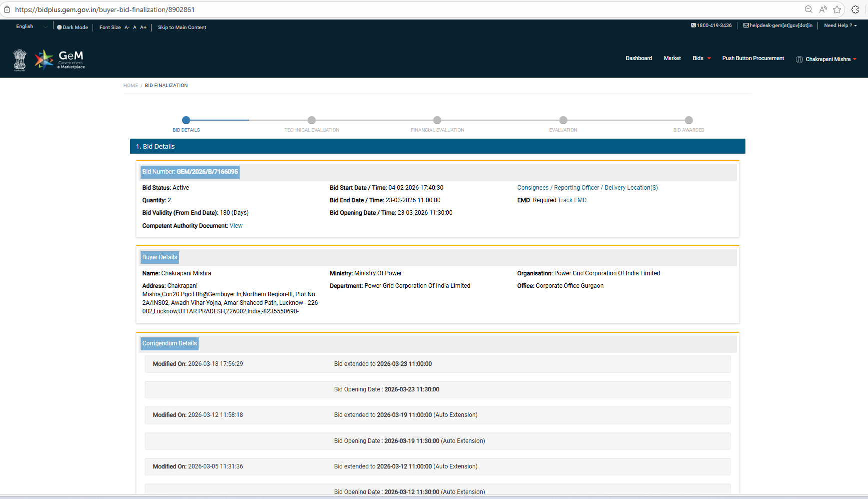Click the browser address bar URL
The image size is (868, 499).
click(105, 10)
